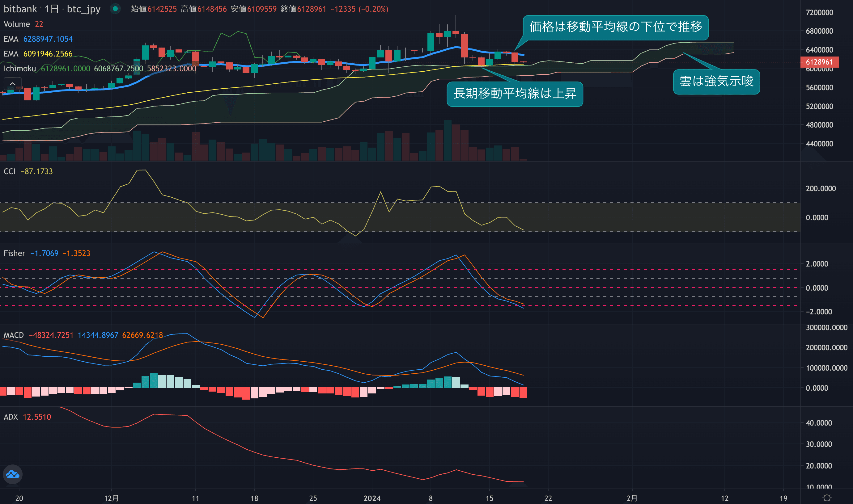Select the Volume indicator legend
Image resolution: width=853 pixels, height=504 pixels.
17,24
